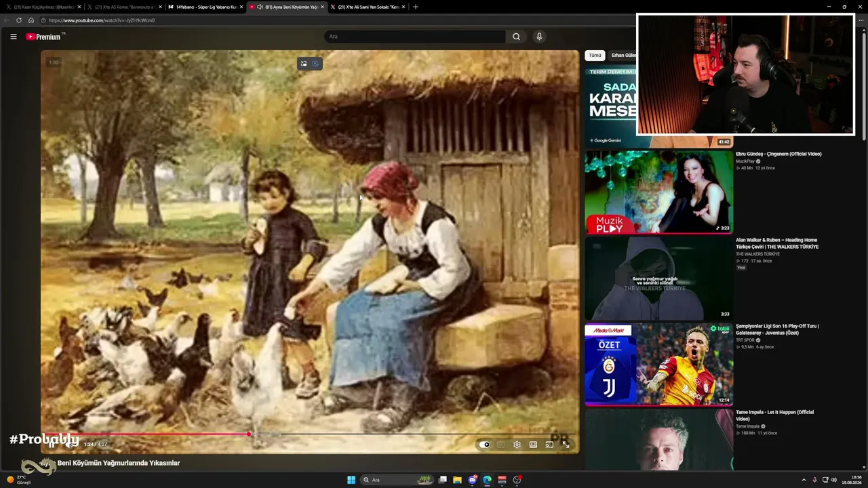
Task: Click the Windows taskbar Ara search box
Action: click(x=399, y=480)
